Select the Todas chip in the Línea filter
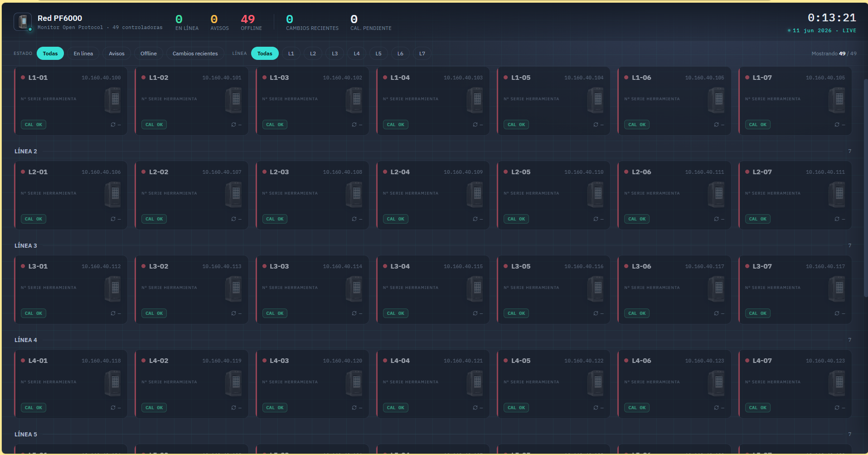 click(265, 54)
